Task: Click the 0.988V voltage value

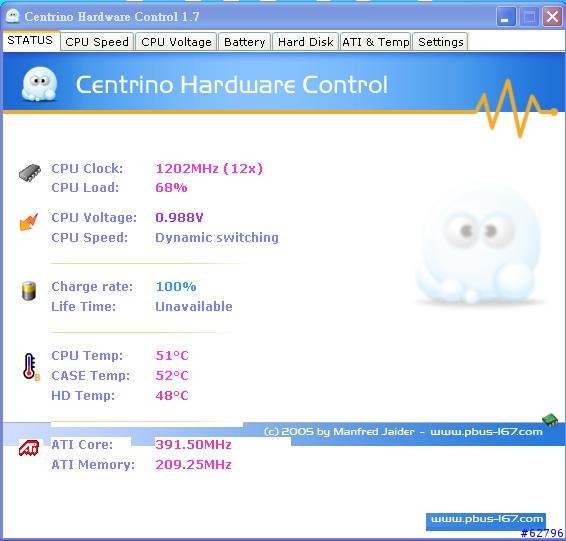Action: coord(179,218)
